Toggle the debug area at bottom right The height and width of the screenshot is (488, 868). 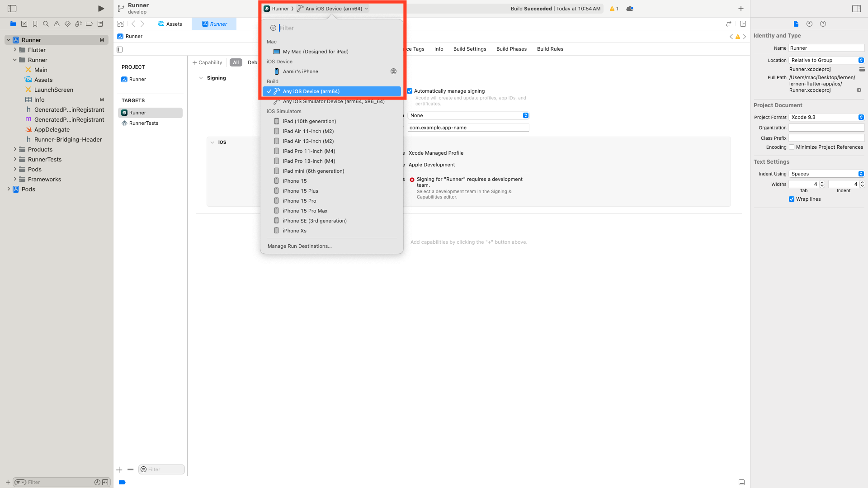point(741,482)
